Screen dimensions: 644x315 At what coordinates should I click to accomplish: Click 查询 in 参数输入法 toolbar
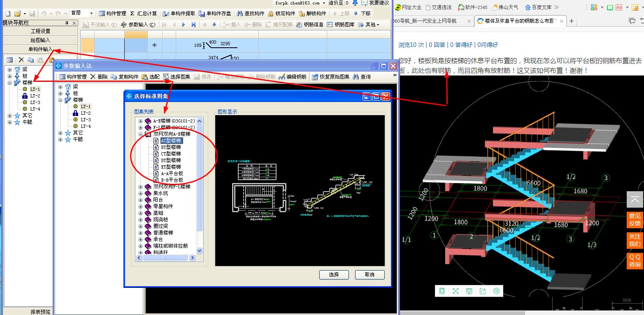pyautogui.click(x=362, y=77)
